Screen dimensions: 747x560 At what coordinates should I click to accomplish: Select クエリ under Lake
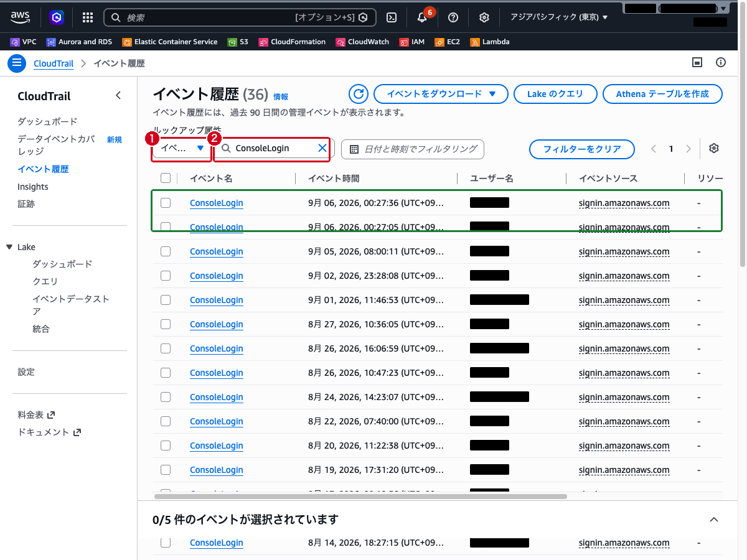(x=45, y=281)
